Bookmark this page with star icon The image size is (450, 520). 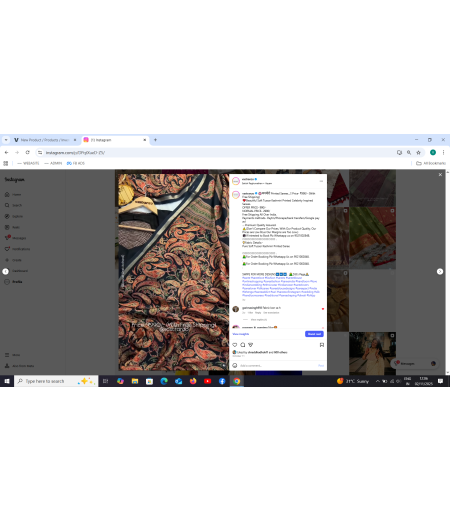coord(419,152)
